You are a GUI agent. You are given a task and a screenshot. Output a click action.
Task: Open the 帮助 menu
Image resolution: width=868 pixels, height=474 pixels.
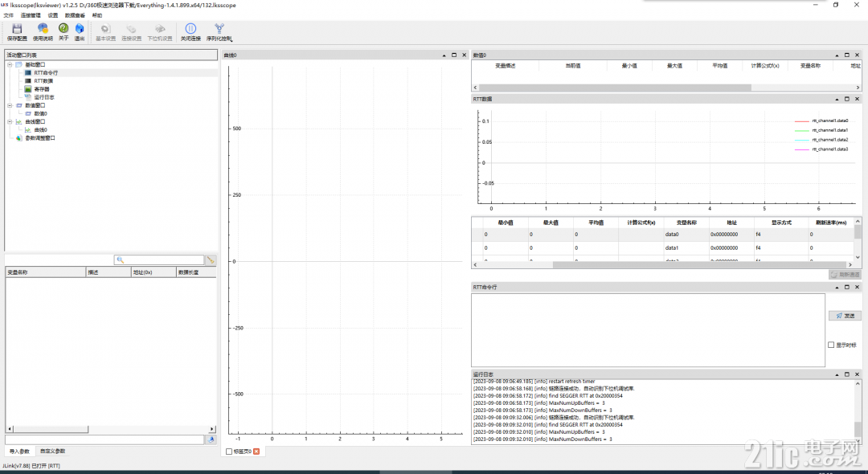tap(97, 15)
